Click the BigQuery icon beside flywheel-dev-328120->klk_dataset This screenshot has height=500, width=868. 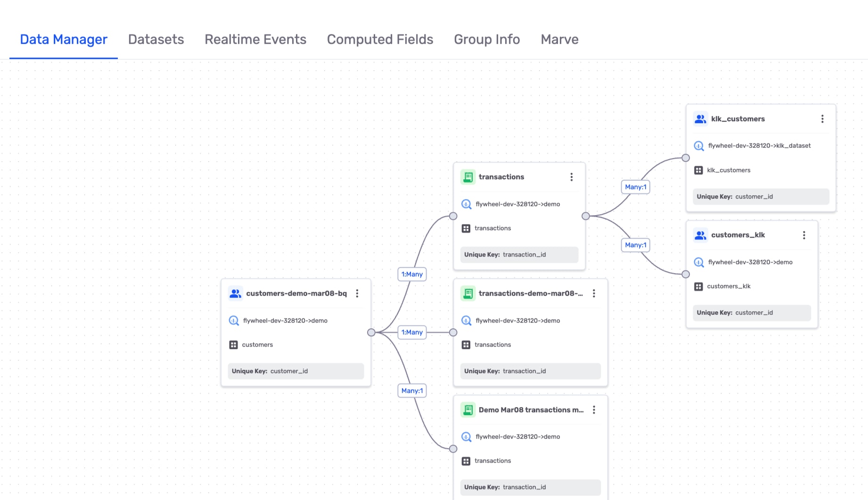[x=699, y=146]
